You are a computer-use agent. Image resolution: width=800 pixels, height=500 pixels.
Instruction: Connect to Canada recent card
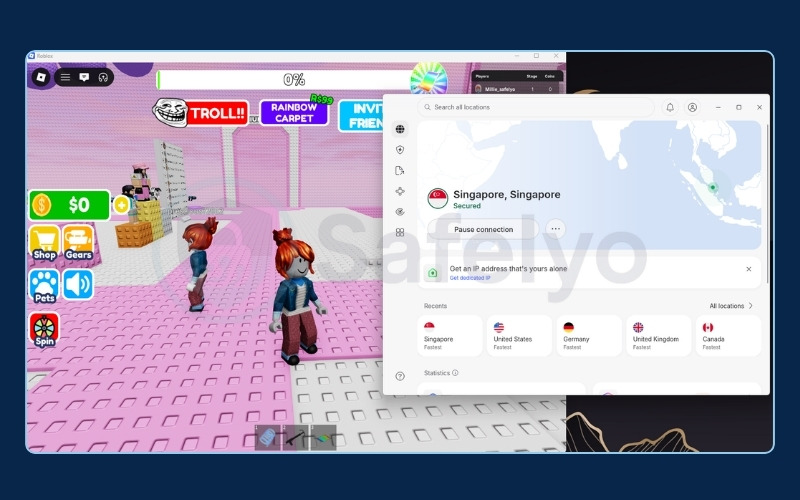point(729,335)
